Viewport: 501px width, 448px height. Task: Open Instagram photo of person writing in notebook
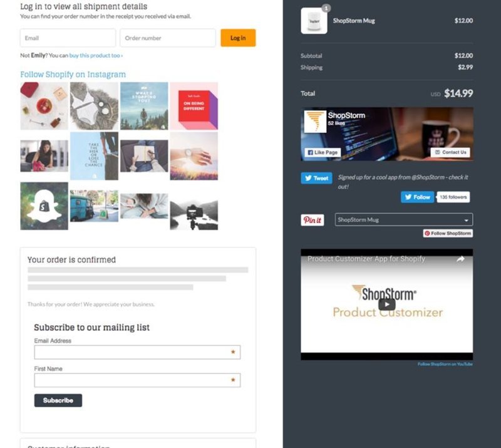tap(144, 156)
